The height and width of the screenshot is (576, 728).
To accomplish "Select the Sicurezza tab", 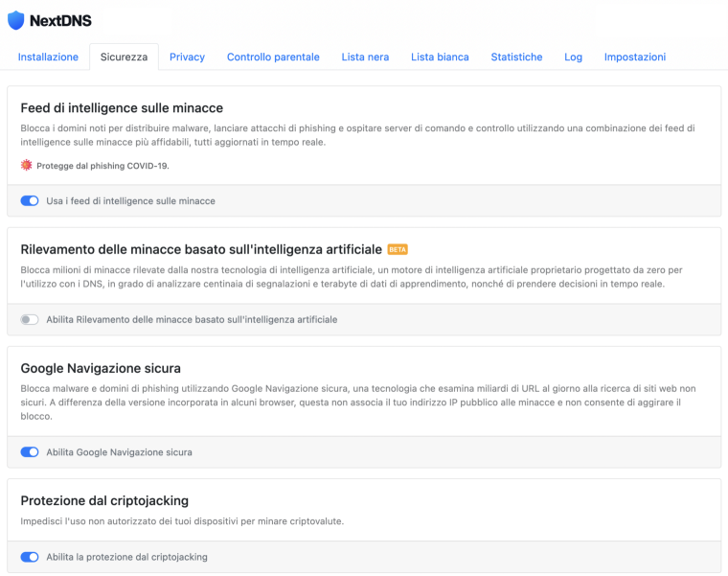I will point(124,57).
